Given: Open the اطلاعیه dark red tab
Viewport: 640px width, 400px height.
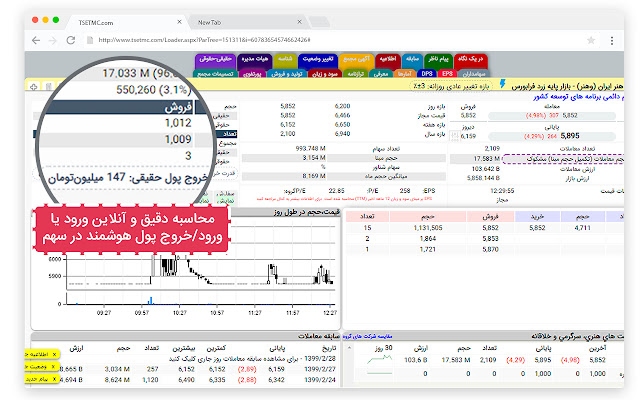Looking at the screenshot, I should [x=388, y=59].
